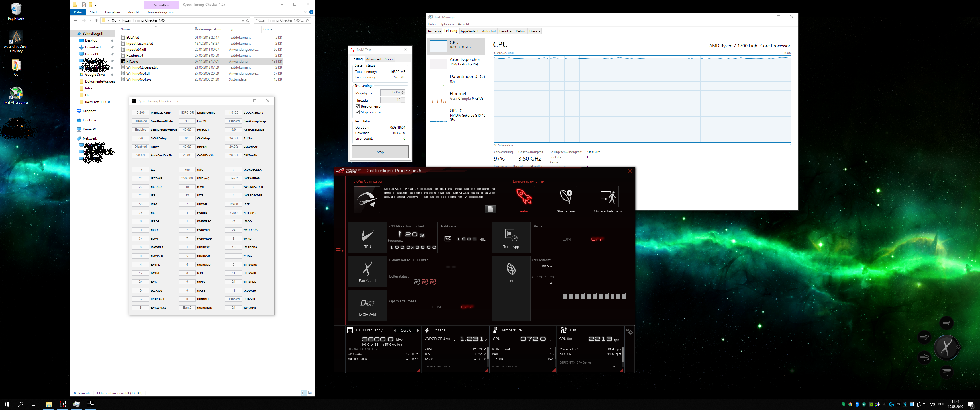The width and height of the screenshot is (980, 410).
Task: Select the Strom sparen profile
Action: (x=566, y=197)
